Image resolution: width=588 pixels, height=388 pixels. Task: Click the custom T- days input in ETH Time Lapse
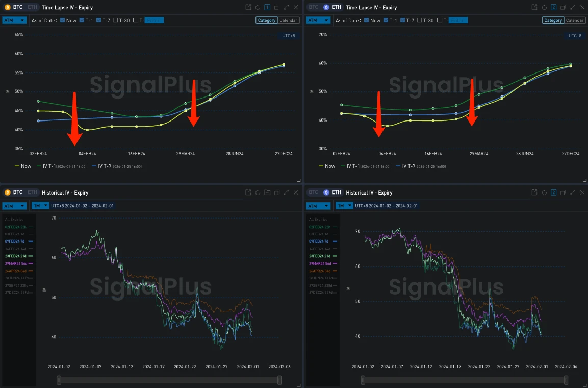[x=458, y=20]
